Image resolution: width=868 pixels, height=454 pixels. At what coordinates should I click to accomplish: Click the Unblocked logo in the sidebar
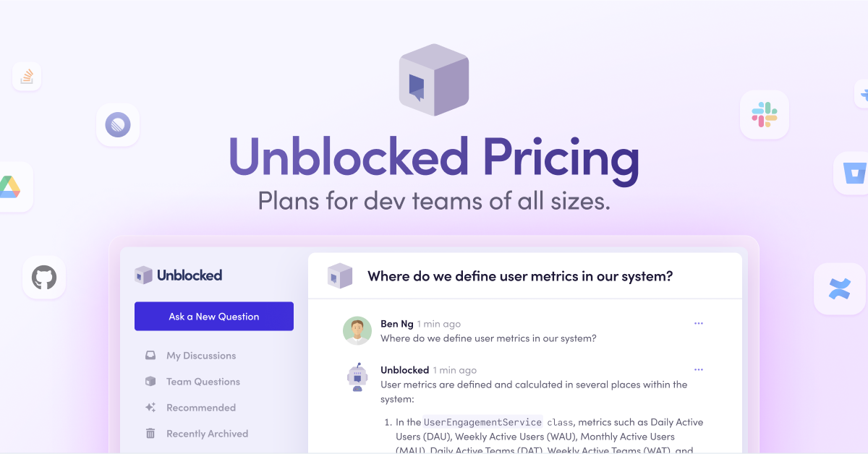coord(178,275)
